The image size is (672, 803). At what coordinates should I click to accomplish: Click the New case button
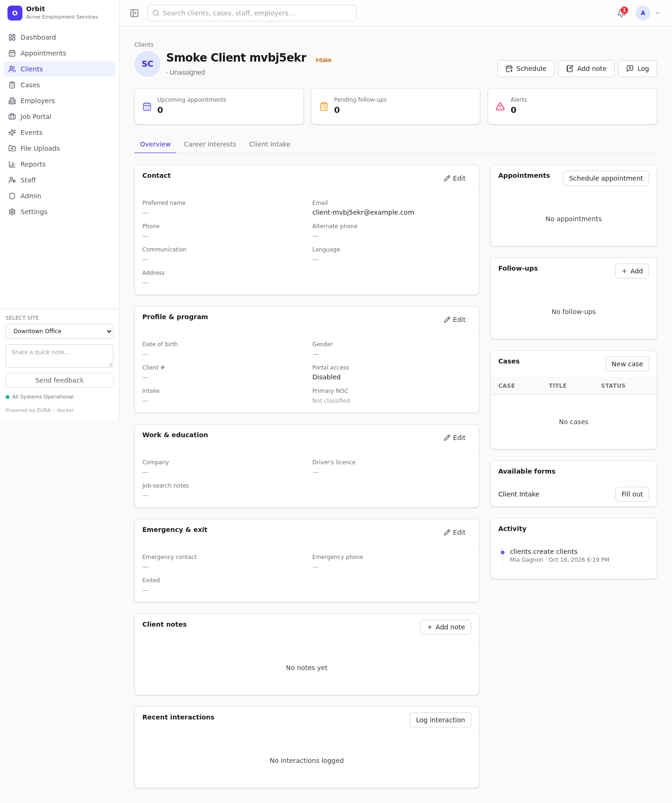[x=627, y=364]
